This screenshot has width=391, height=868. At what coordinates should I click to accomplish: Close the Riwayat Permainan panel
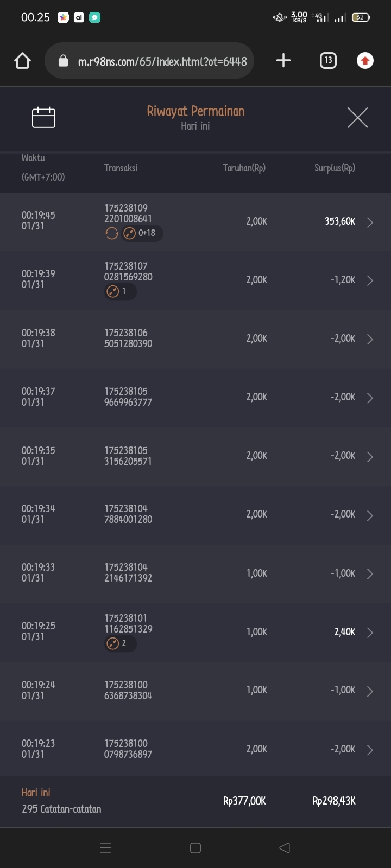[x=357, y=117]
